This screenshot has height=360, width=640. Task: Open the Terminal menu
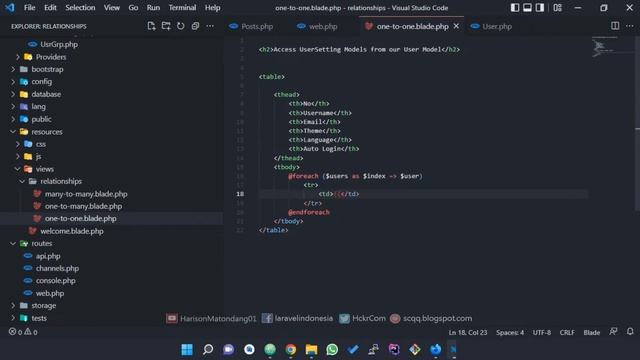pyautogui.click(x=182, y=8)
